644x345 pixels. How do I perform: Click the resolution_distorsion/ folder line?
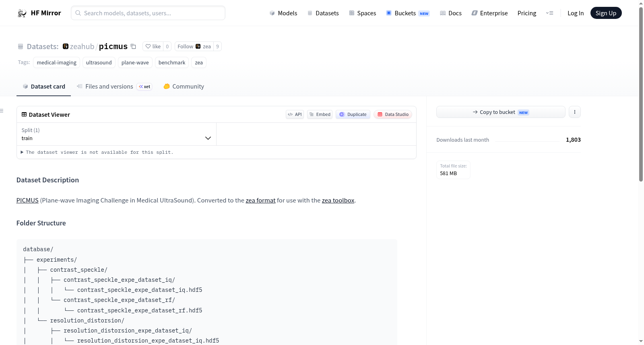tap(87, 320)
